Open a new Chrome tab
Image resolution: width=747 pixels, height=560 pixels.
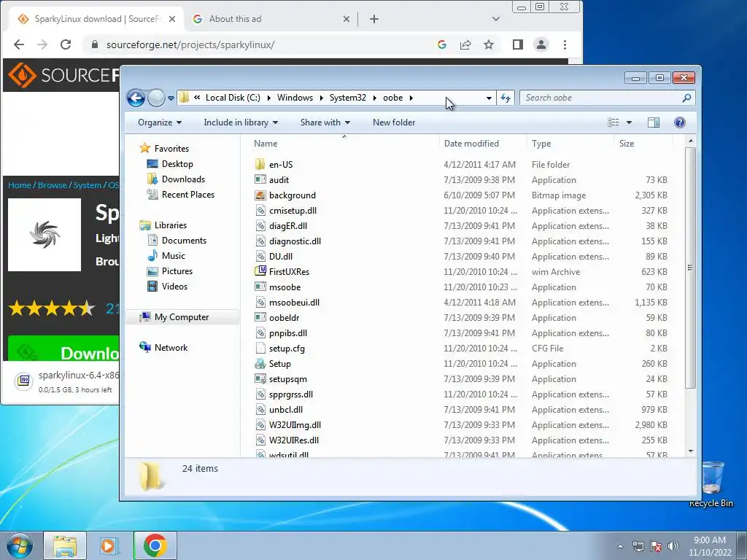[374, 19]
